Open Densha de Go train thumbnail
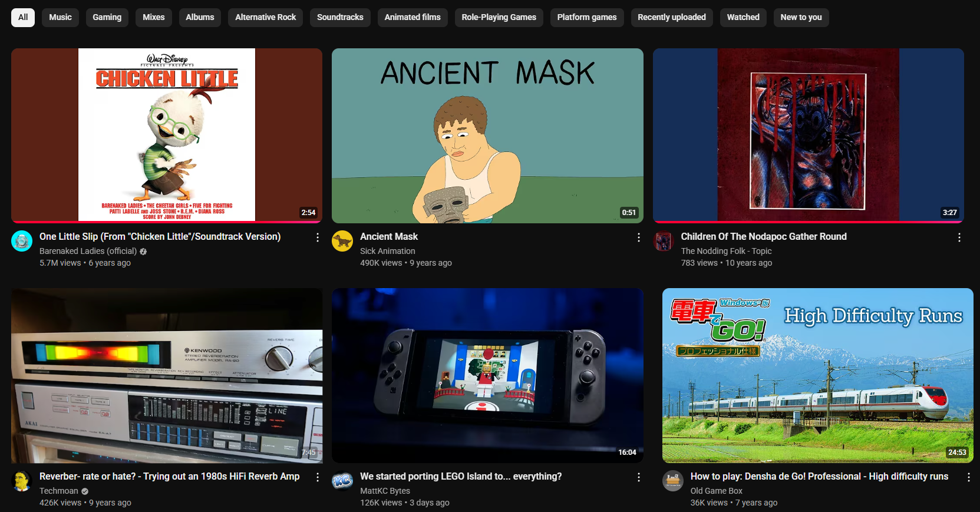The width and height of the screenshot is (980, 512). [817, 375]
